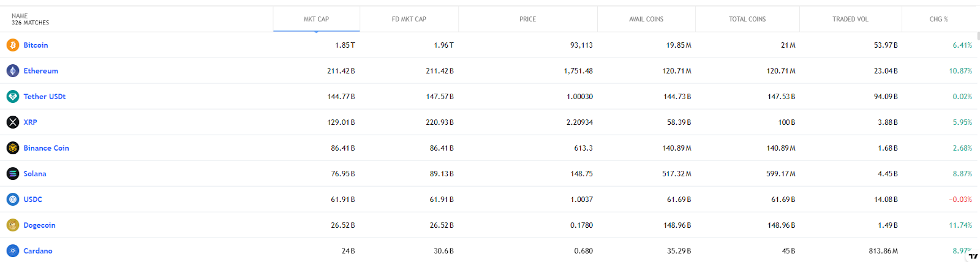Select Solana available coins 517.32M
The image size is (980, 262).
[x=677, y=174]
